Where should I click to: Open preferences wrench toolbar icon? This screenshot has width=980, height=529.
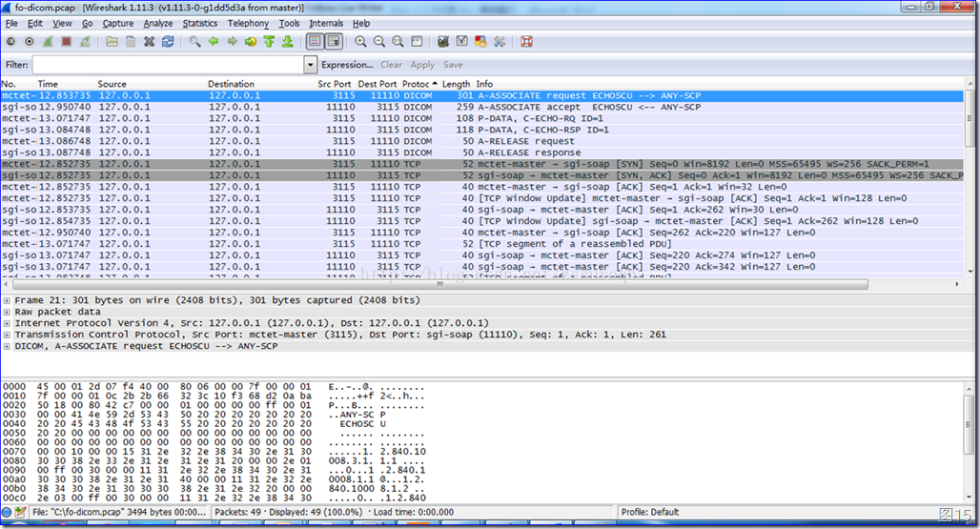click(500, 42)
